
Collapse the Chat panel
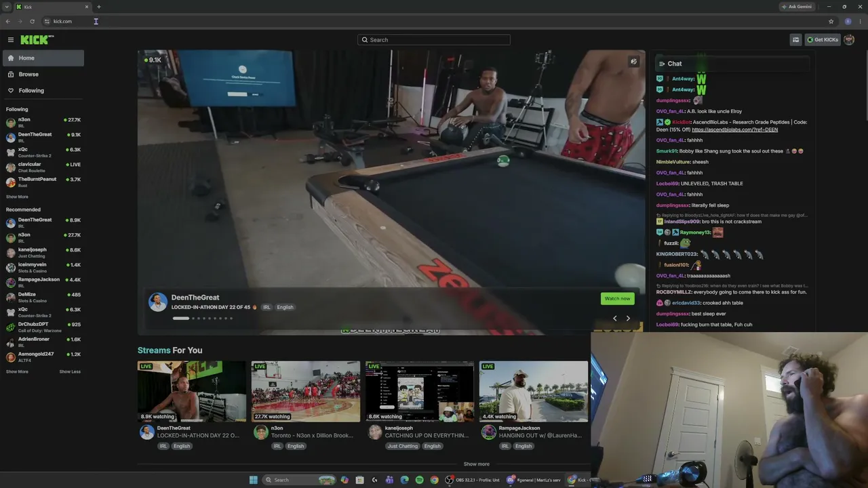[662, 64]
